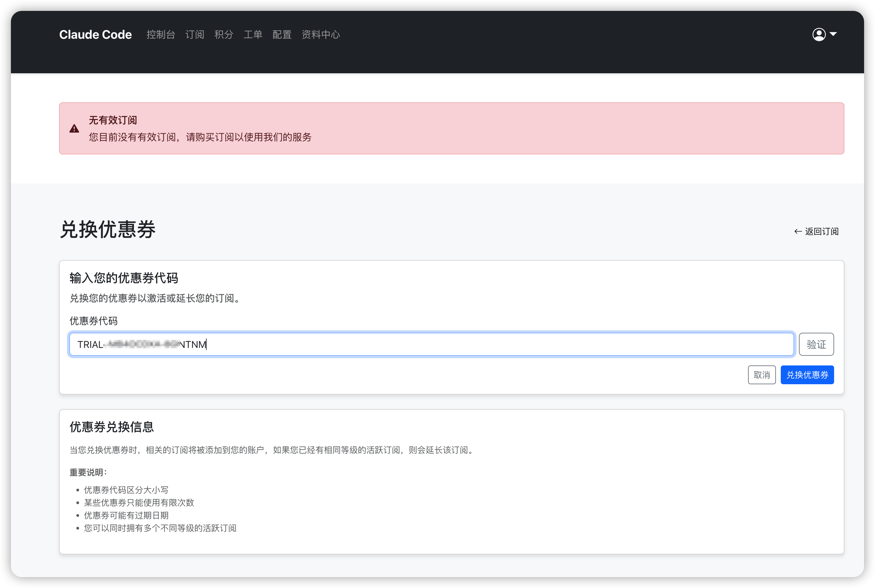Open the 资料中心 navigation item
The width and height of the screenshot is (875, 588).
coord(321,35)
